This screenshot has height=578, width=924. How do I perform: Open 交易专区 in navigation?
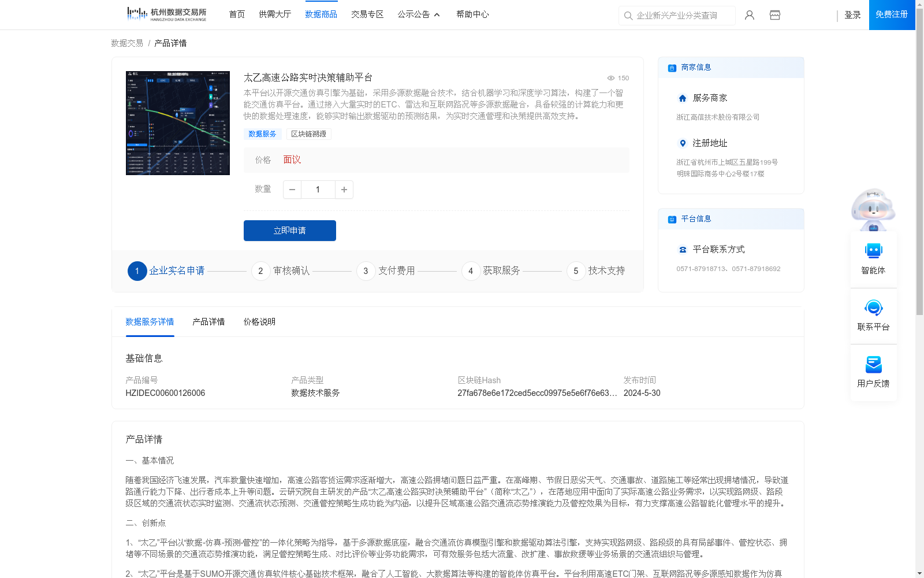tap(367, 14)
